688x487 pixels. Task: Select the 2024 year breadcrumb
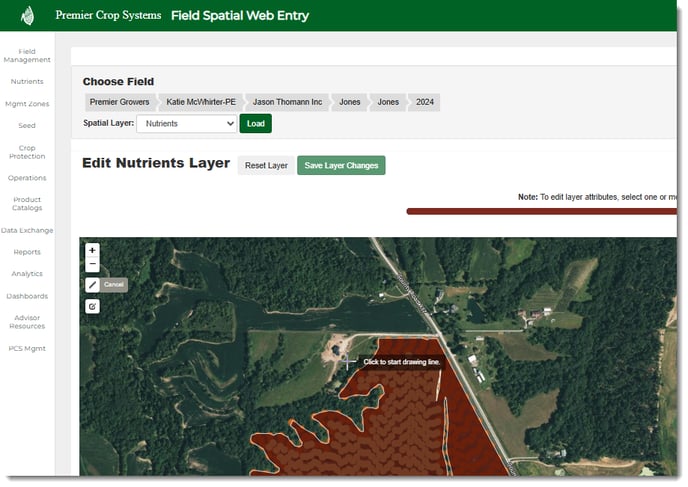pyautogui.click(x=424, y=102)
